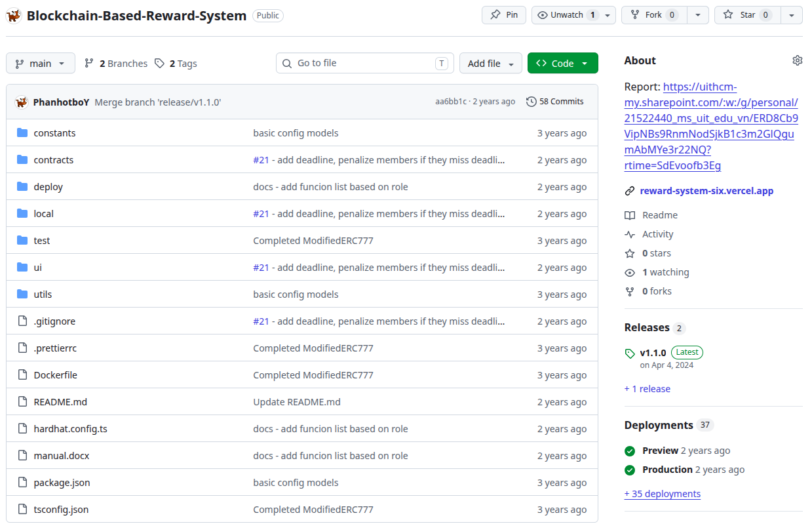The width and height of the screenshot is (812, 526).
Task: Open the main branch selector dropdown
Action: [41, 64]
